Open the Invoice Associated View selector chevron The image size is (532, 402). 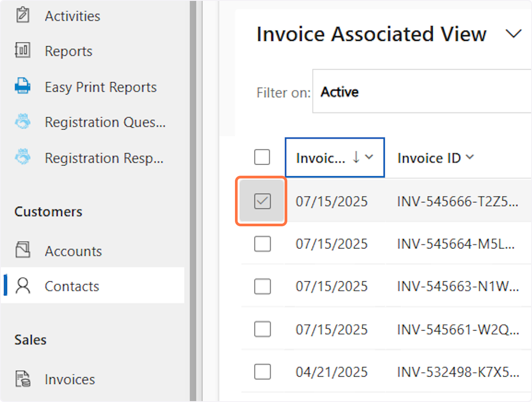pos(513,34)
